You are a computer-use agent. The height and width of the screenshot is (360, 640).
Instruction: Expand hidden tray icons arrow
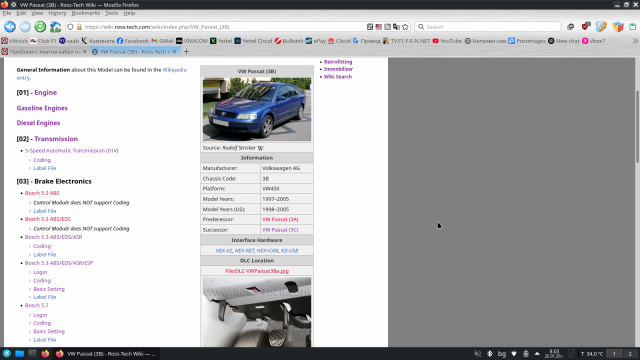(537, 353)
